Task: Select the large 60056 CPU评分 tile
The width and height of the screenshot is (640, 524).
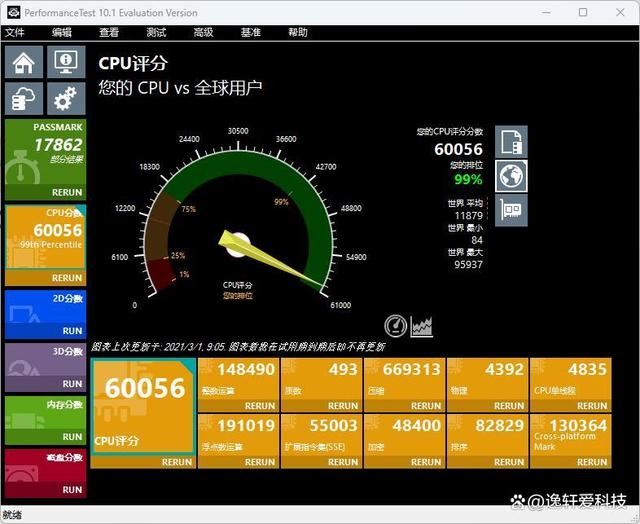Action: pyautogui.click(x=143, y=405)
